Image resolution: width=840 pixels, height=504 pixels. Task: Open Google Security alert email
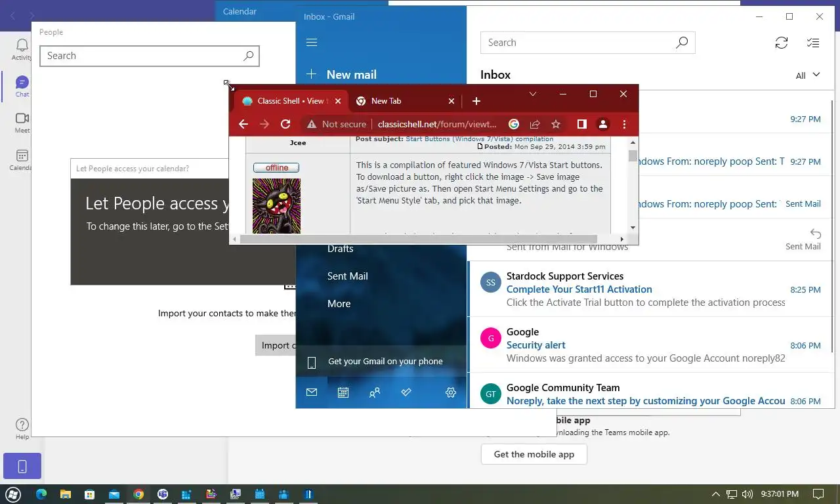pos(651,345)
